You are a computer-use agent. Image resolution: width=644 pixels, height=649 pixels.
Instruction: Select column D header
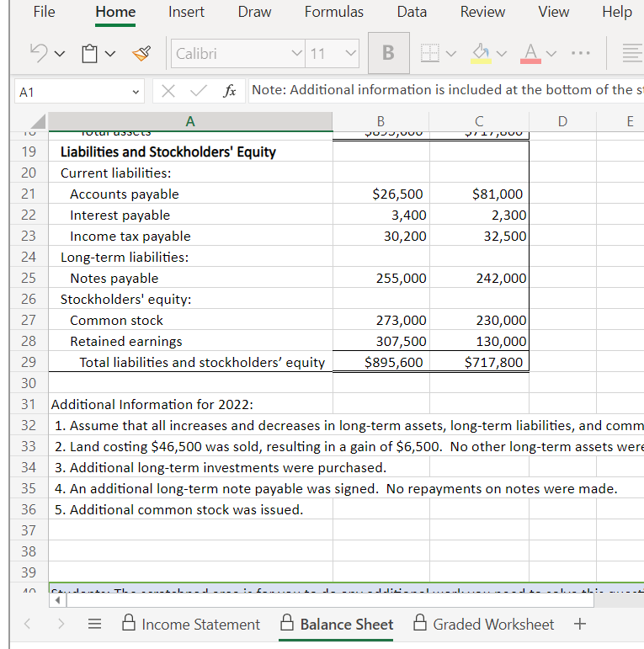point(562,121)
